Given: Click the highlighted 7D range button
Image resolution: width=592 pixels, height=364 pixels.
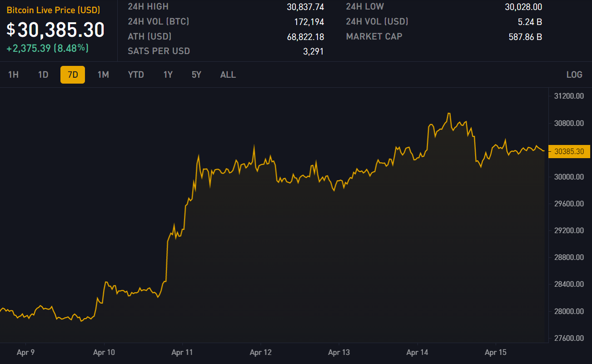Looking at the screenshot, I should click(73, 75).
